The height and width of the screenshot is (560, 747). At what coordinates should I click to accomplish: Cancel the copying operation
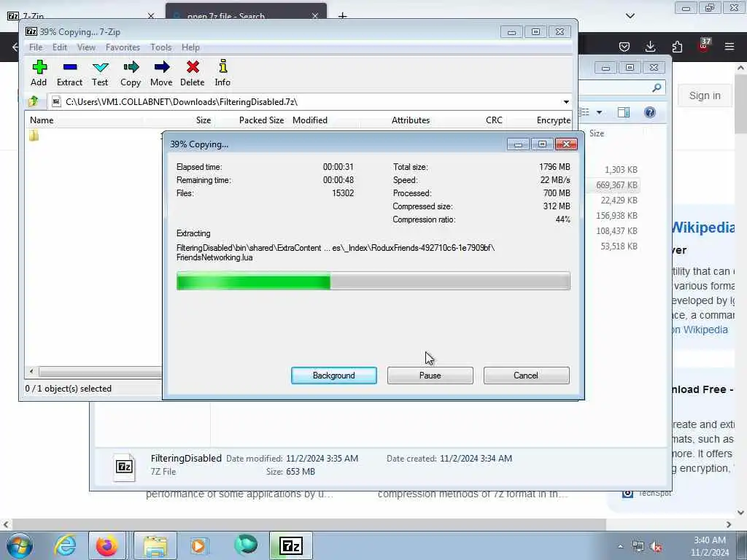point(526,376)
